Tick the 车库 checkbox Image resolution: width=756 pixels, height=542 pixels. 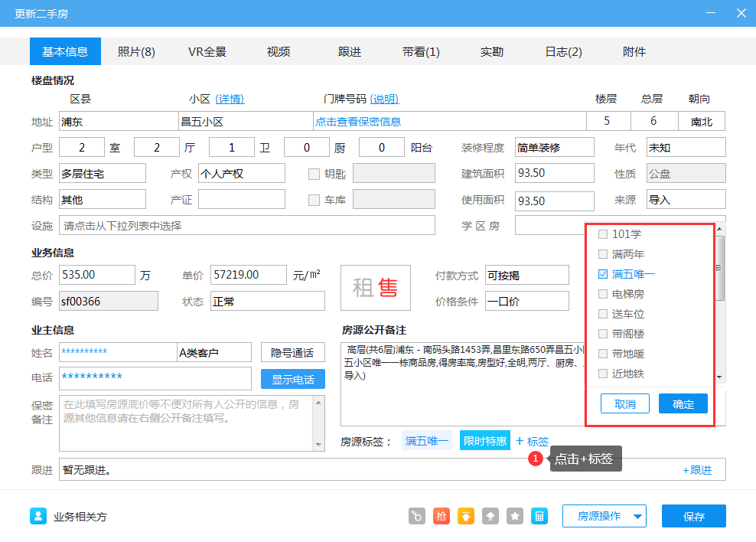pos(314,200)
